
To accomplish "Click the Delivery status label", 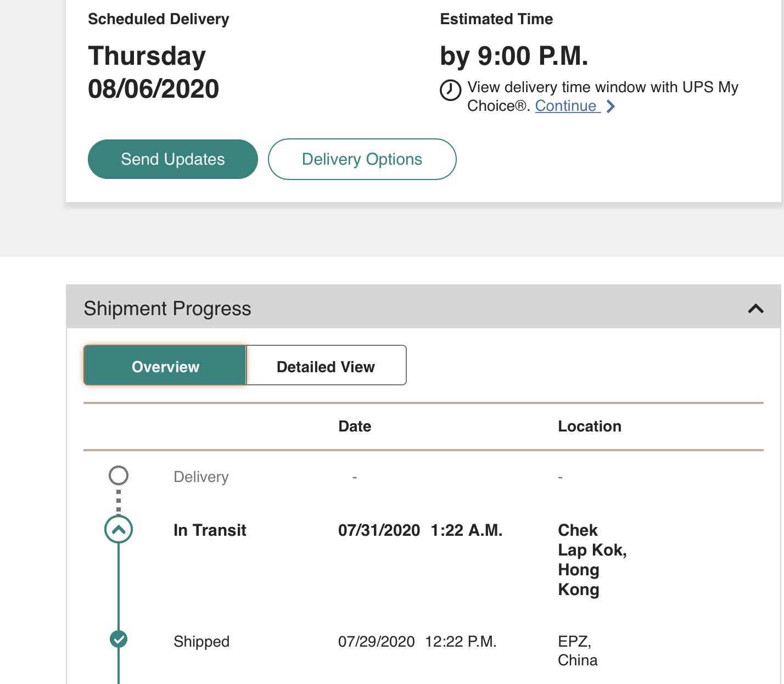I will click(201, 477).
